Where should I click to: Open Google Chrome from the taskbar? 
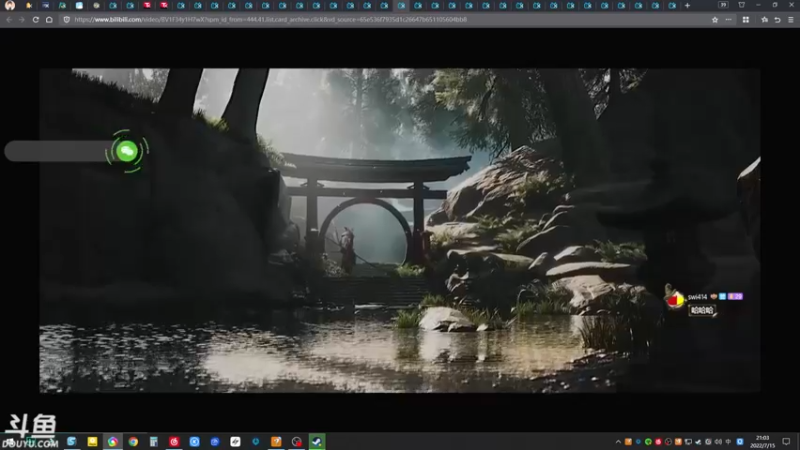(133, 441)
